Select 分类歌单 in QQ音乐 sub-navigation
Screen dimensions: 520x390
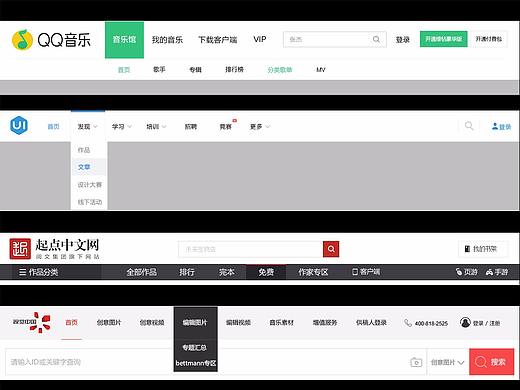[280, 70]
